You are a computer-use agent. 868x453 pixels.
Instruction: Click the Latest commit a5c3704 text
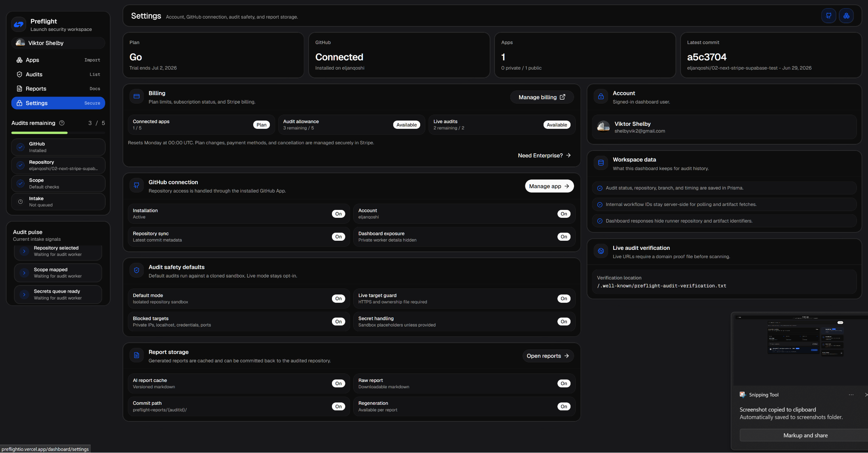pyautogui.click(x=707, y=57)
